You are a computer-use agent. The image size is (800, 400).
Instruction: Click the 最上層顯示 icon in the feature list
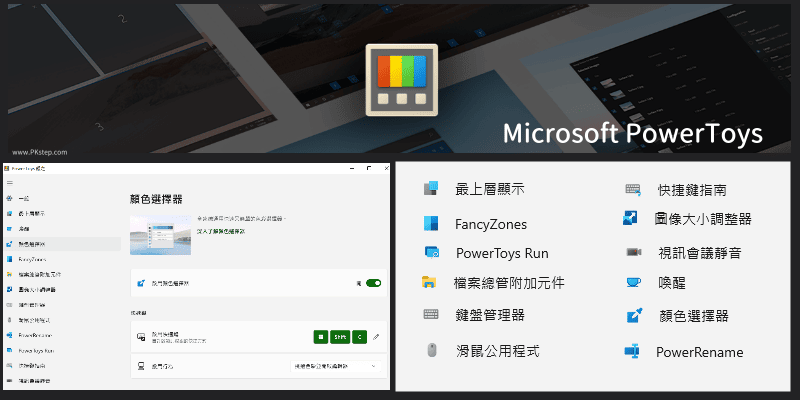(x=431, y=189)
